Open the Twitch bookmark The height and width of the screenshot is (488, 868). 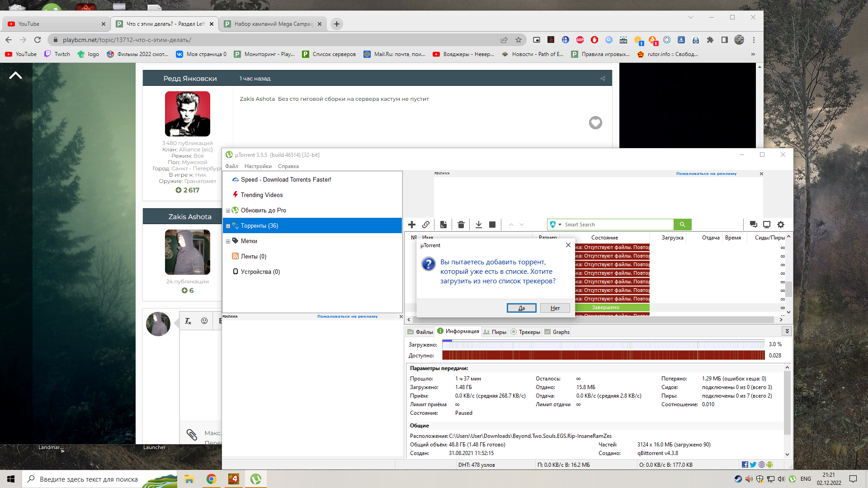pyautogui.click(x=57, y=54)
